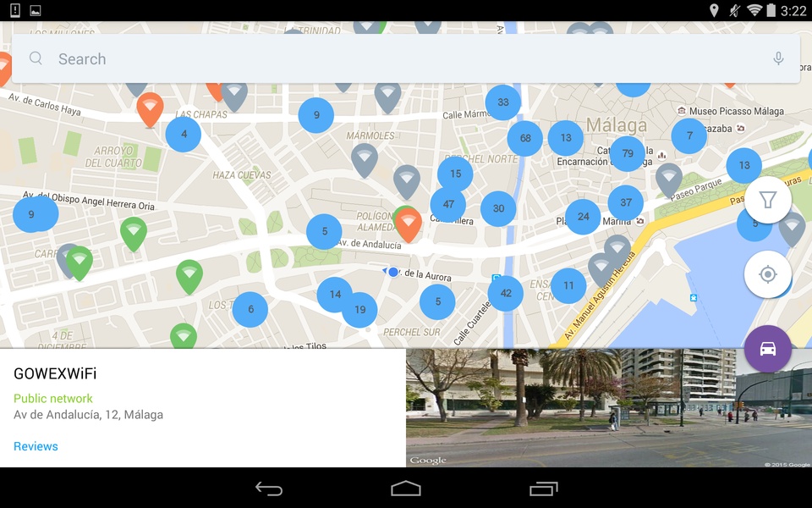Tap the address Av de Andalucía, 12, Málaga

click(x=88, y=415)
